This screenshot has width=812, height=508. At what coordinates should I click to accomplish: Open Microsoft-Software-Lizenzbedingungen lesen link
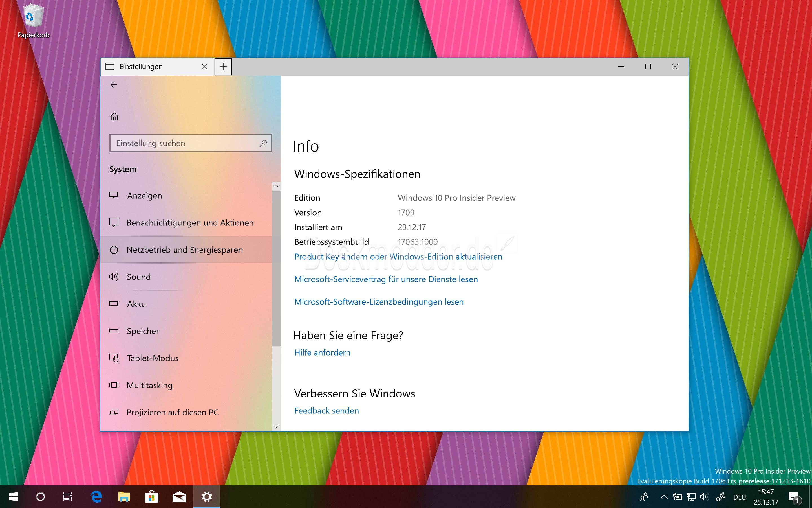pyautogui.click(x=379, y=302)
